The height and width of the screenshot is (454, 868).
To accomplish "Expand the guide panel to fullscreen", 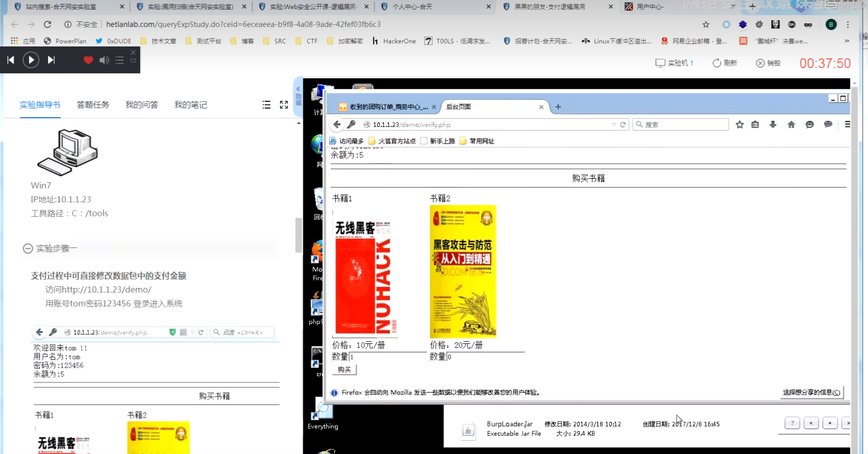I will click(284, 105).
